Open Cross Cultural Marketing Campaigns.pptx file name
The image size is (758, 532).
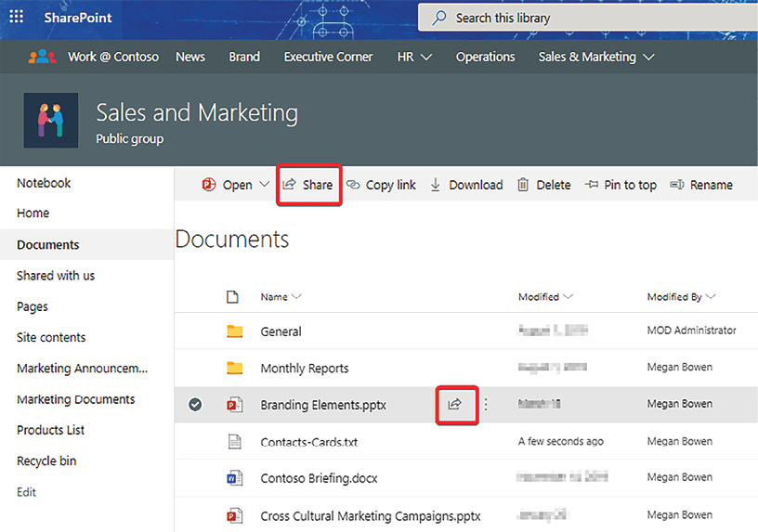[371, 516]
